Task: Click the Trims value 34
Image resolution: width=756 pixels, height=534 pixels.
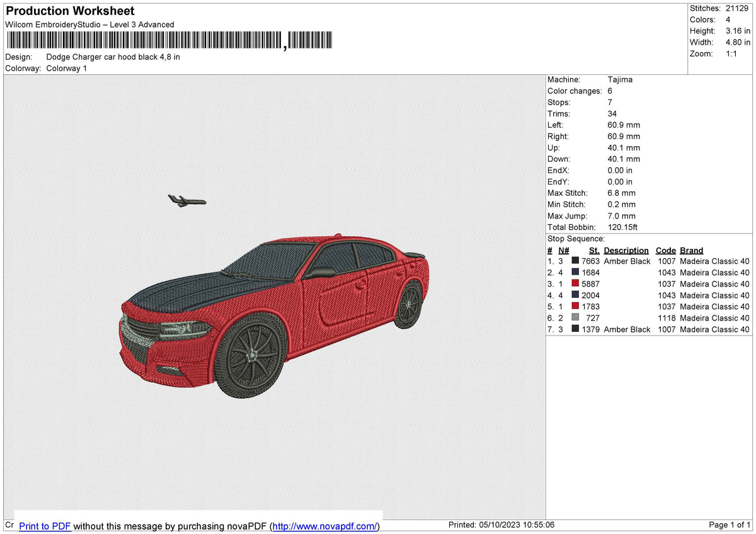Action: [x=612, y=114]
